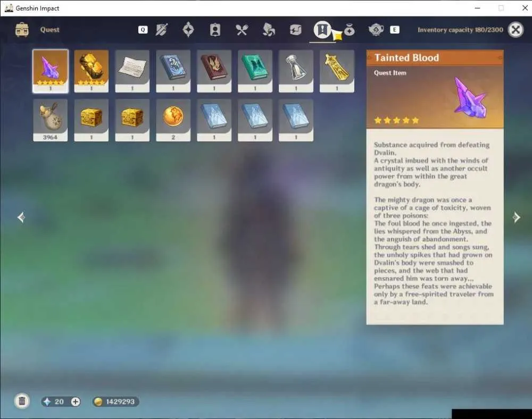Click the Quest category label at top left
The image size is (532, 419).
pyautogui.click(x=50, y=30)
